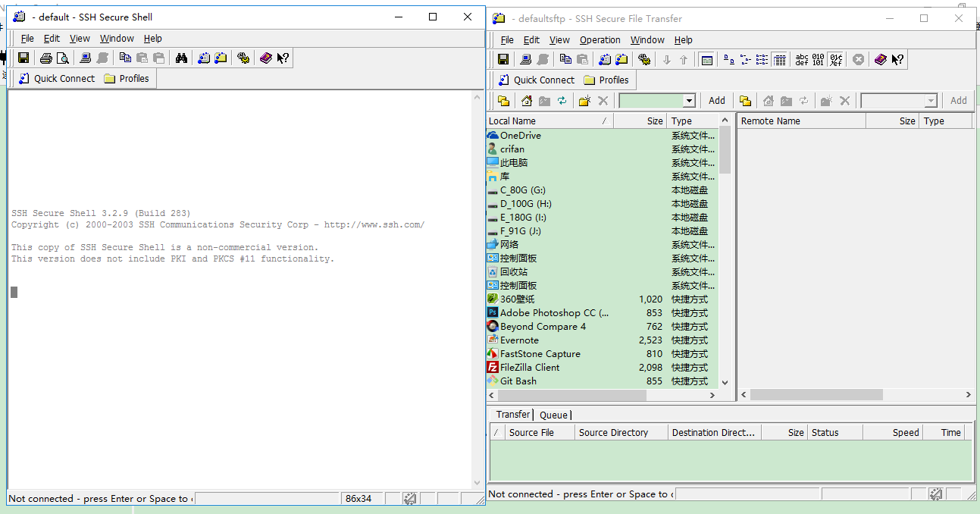Sort local list by Size column
This screenshot has width=980, height=514.
tap(640, 121)
